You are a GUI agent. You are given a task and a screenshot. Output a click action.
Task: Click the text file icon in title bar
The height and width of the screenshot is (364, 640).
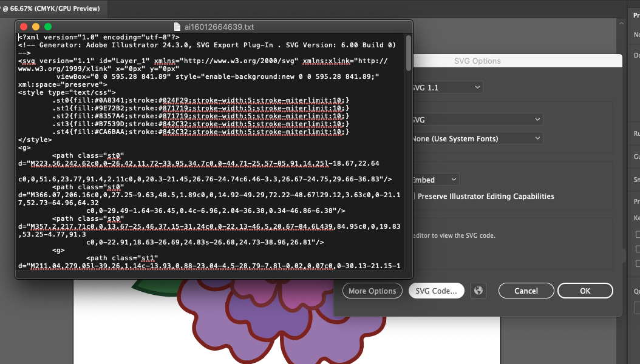(x=177, y=27)
